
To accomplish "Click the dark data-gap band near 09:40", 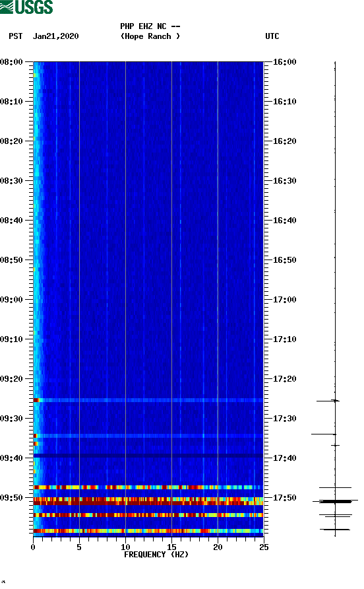I will (148, 456).
